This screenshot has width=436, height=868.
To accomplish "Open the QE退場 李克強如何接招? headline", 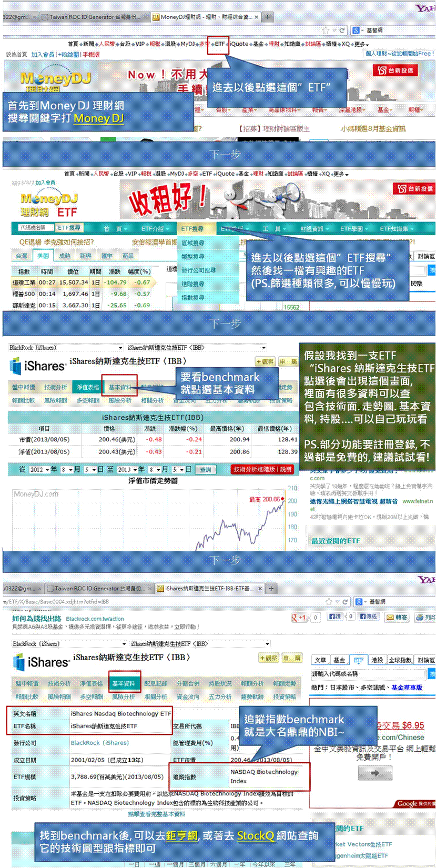I will [x=57, y=242].
